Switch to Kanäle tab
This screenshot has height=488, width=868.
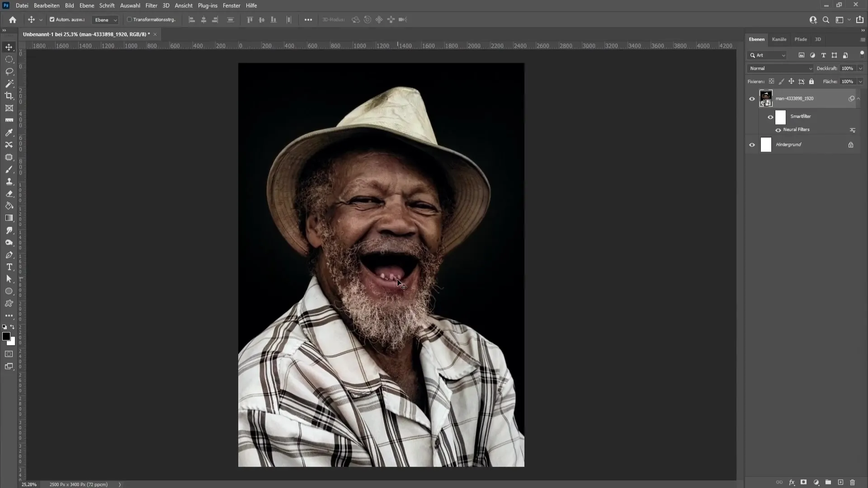tap(780, 39)
